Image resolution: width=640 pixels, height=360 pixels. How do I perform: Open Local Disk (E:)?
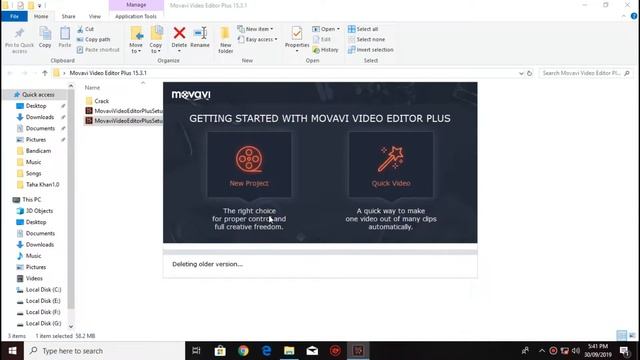pos(43,301)
